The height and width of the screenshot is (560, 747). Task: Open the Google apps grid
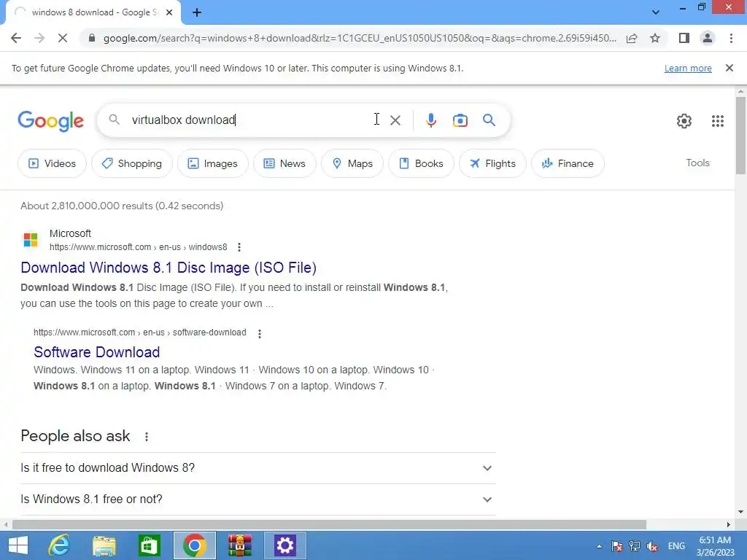coord(718,121)
